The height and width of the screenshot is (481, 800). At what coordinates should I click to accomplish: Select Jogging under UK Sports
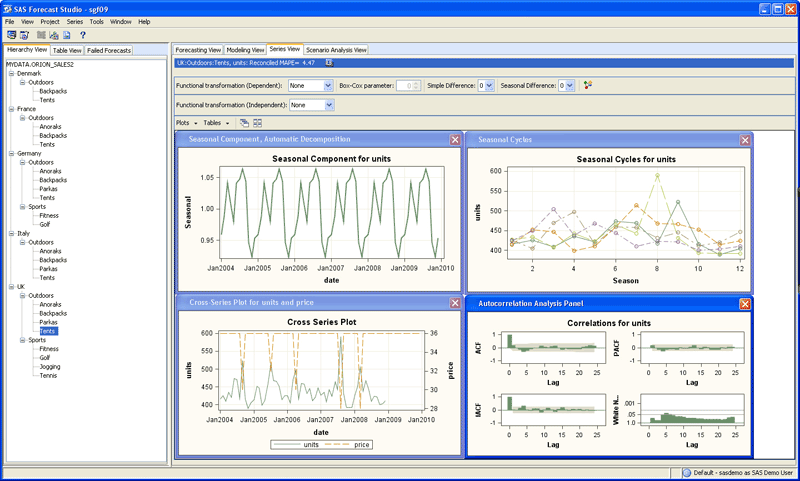49,367
